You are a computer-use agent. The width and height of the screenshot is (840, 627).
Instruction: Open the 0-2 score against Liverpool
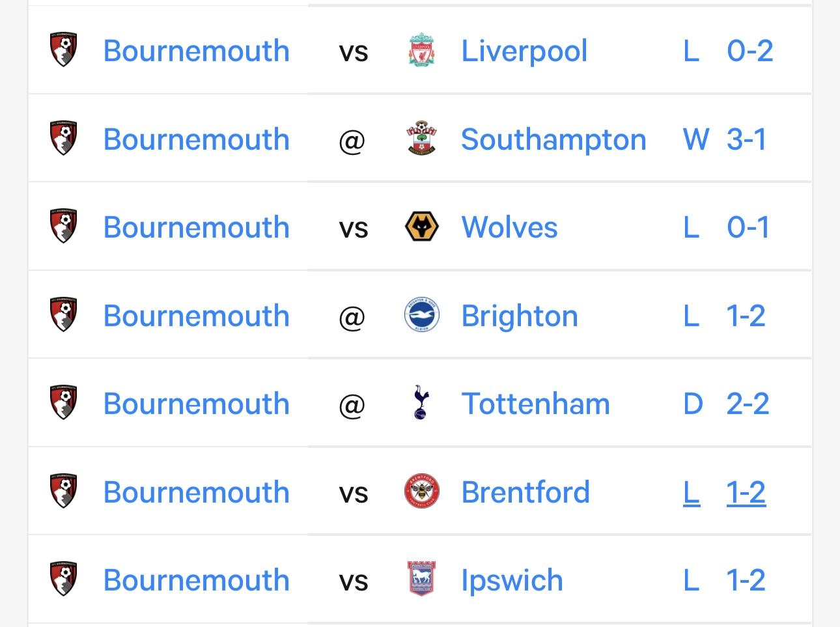point(749,51)
